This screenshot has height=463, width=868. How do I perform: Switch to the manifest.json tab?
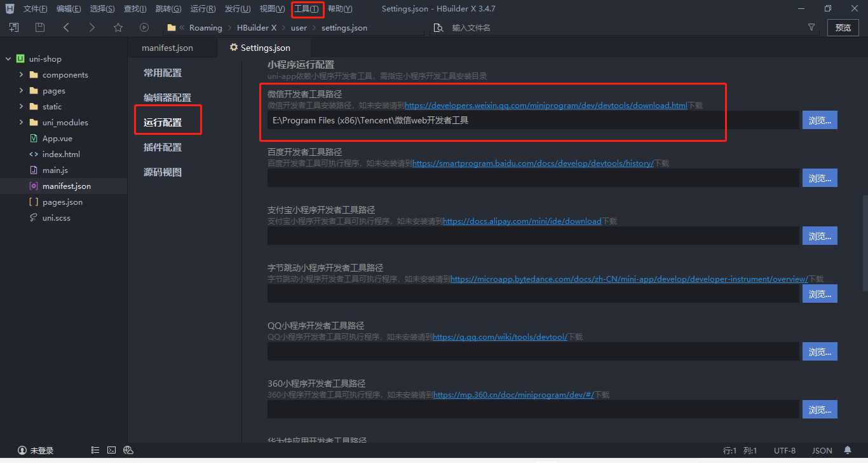[x=167, y=48]
